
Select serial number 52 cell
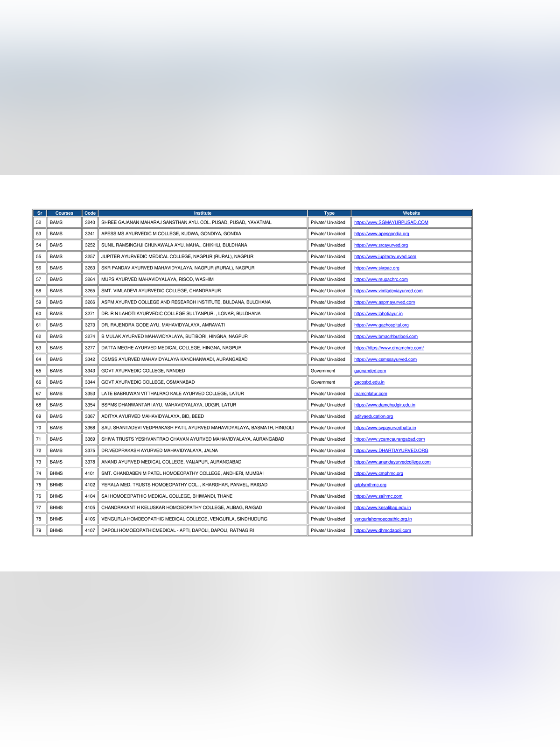coord(40,223)
